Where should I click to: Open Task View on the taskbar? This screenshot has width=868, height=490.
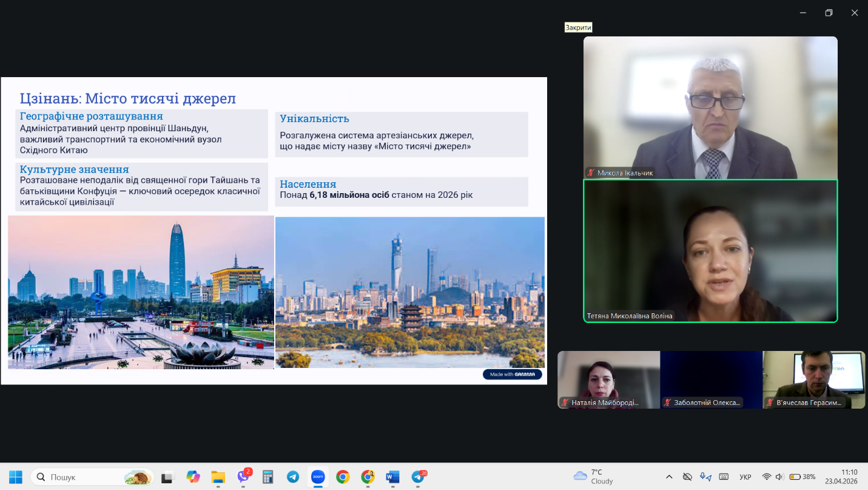point(168,477)
